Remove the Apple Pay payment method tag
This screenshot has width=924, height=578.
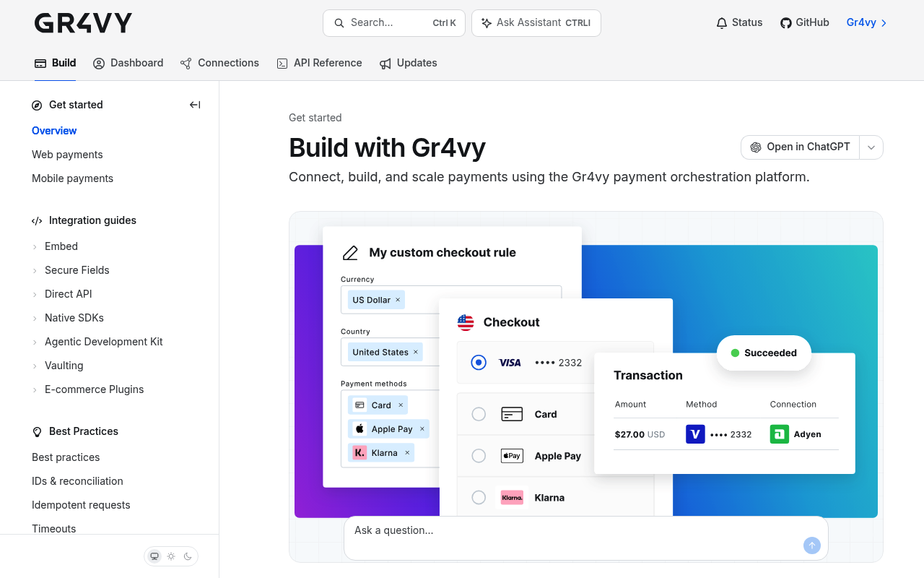coord(422,429)
